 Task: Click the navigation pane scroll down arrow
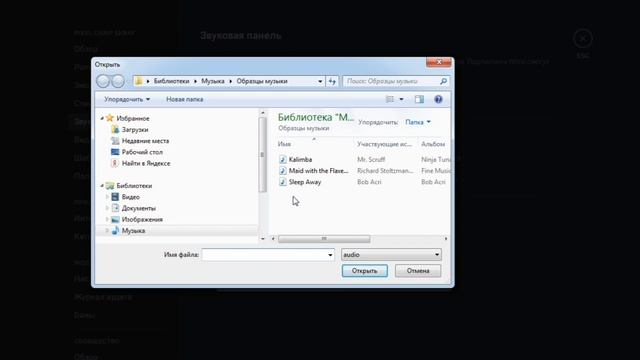coord(262,239)
